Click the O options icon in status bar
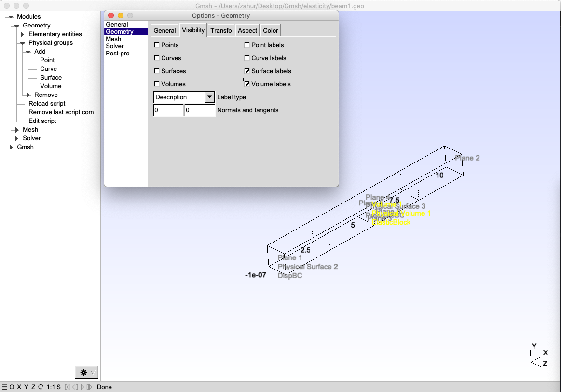Viewport: 561px width, 392px height. pyautogui.click(x=12, y=387)
